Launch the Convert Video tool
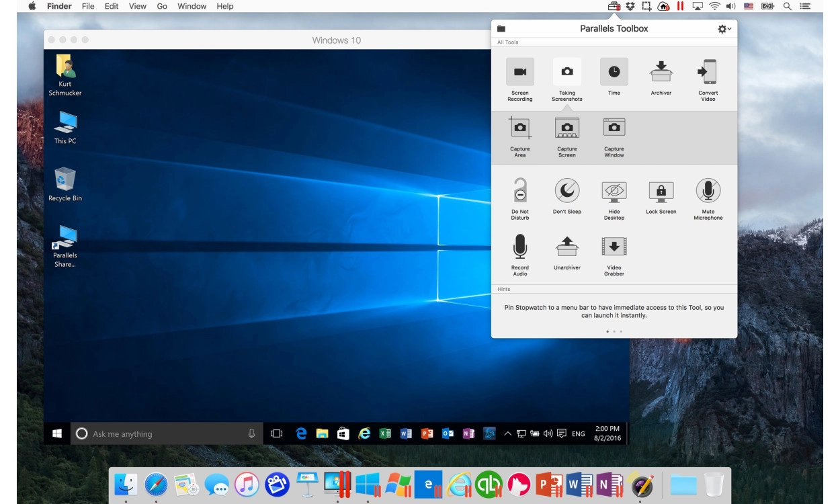The width and height of the screenshot is (840, 504). tap(708, 72)
